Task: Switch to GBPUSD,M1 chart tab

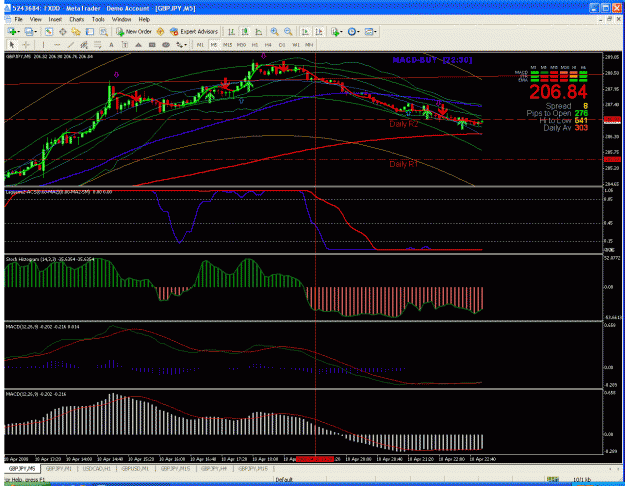Action: click(135, 468)
